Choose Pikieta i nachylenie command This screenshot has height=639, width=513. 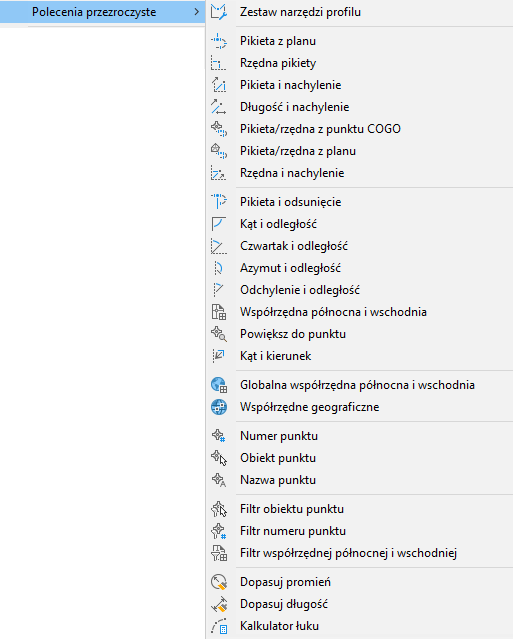pyautogui.click(x=359, y=85)
